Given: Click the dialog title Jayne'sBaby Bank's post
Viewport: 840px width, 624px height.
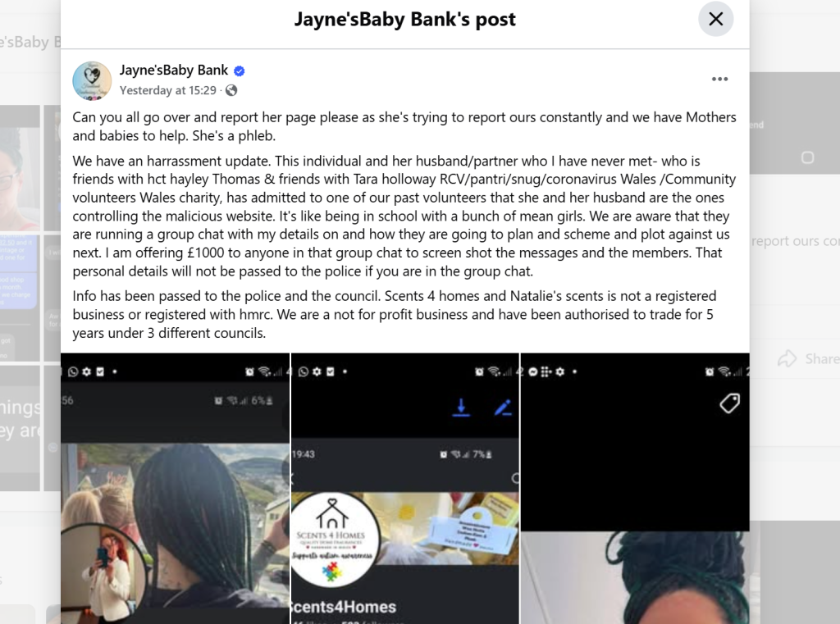Looking at the screenshot, I should click(x=405, y=20).
